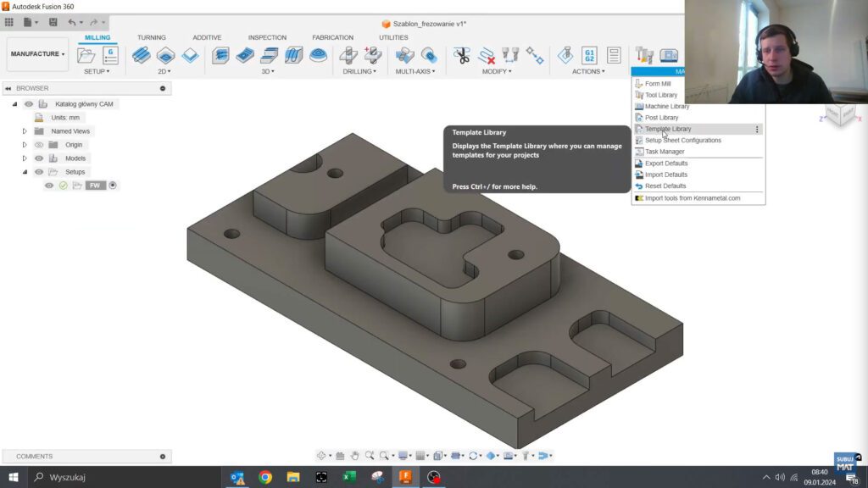868x488 pixels.
Task: Click the Excel icon in the taskbar
Action: coord(348,477)
